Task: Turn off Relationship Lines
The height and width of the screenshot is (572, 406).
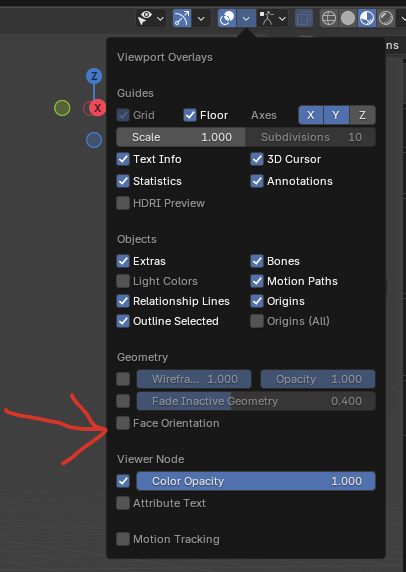Action: pyautogui.click(x=123, y=301)
